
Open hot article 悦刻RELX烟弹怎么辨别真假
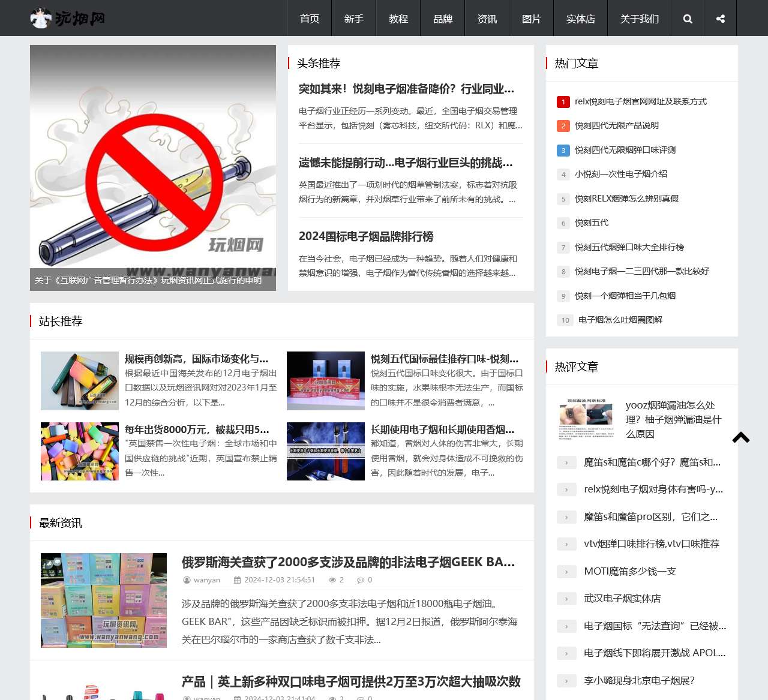626,199
